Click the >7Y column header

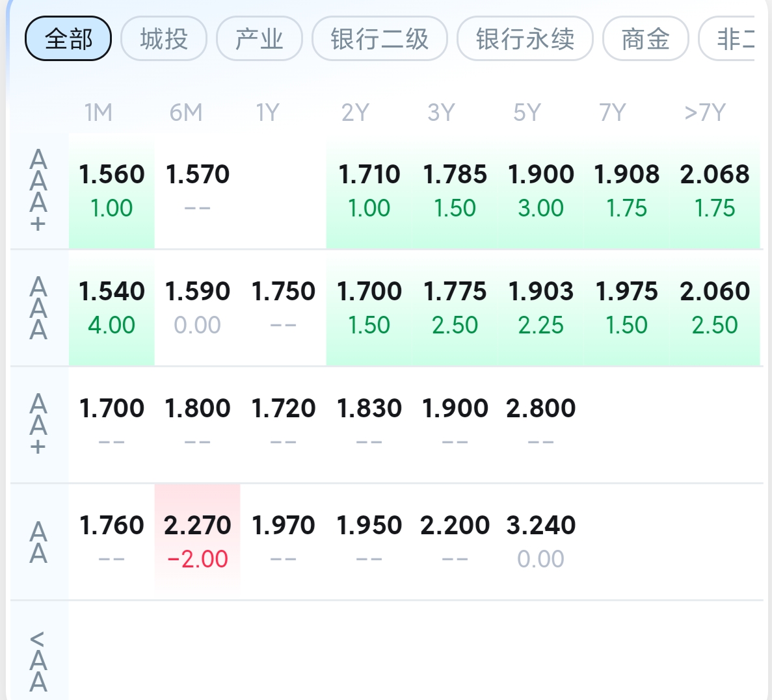704,112
